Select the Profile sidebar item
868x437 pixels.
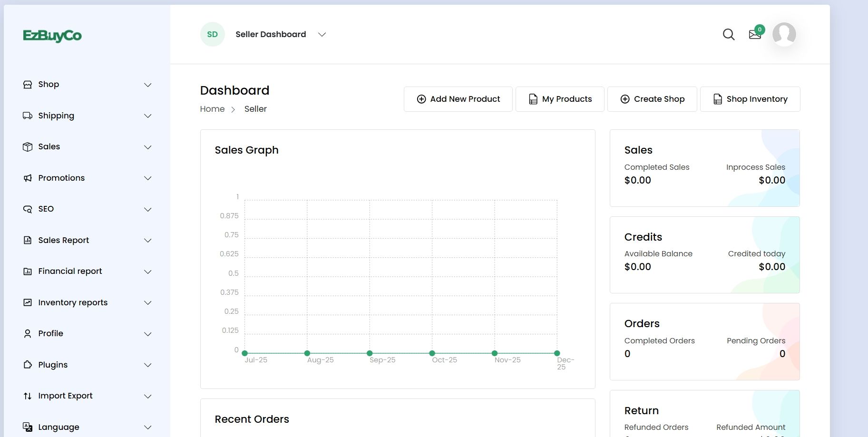click(50, 333)
